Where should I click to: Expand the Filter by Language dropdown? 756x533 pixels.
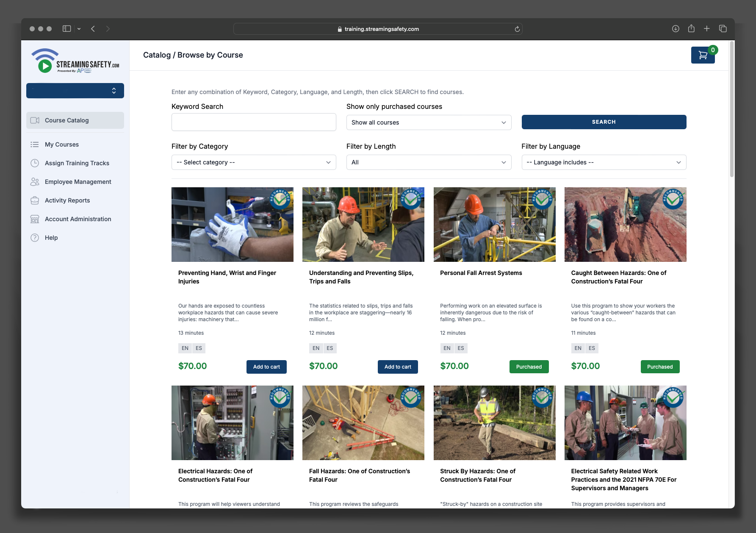[x=604, y=162]
